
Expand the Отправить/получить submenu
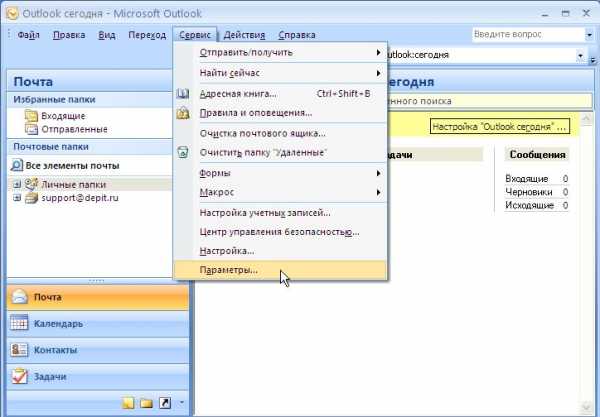280,52
